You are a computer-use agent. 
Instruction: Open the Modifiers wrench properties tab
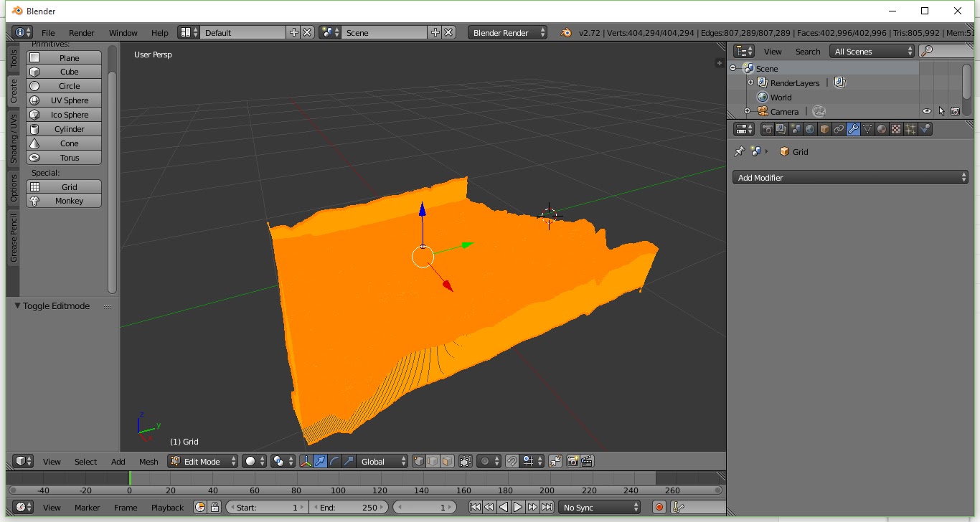coord(853,129)
